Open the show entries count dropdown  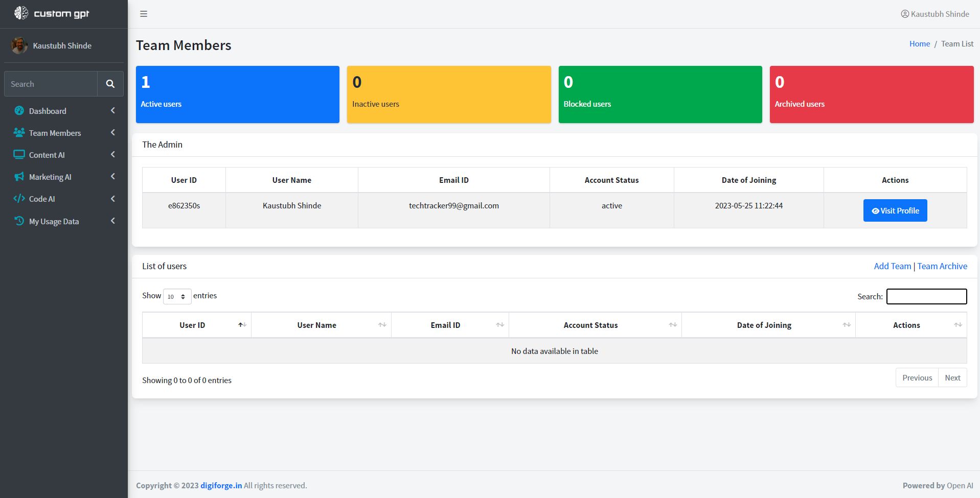177,296
